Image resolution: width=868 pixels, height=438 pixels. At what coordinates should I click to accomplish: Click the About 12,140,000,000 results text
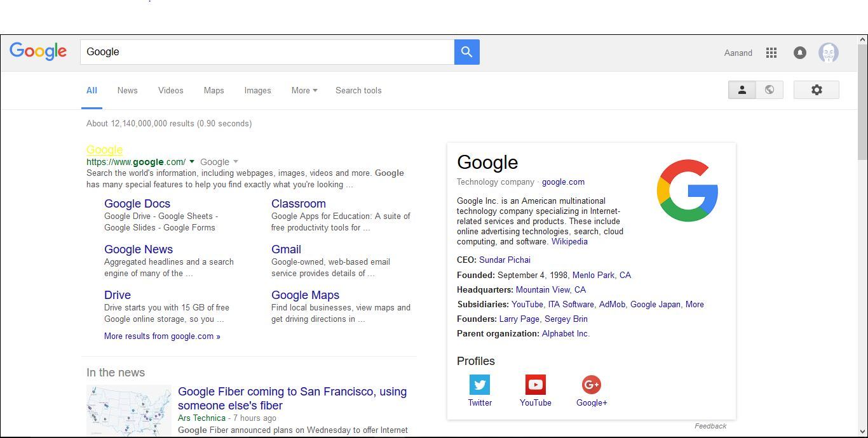pyautogui.click(x=169, y=124)
